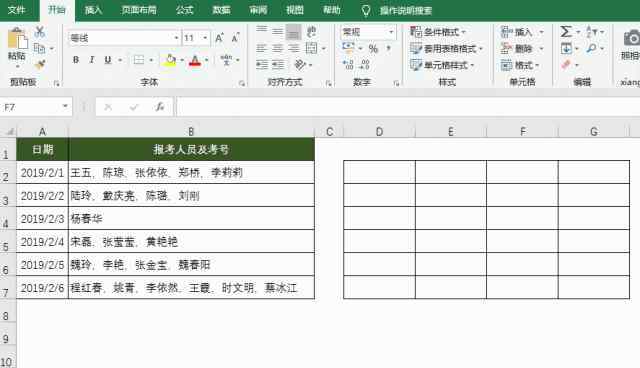Viewport: 640px width, 368px height.
Task: Open fill color dropdown arrow
Action: pyautogui.click(x=182, y=60)
